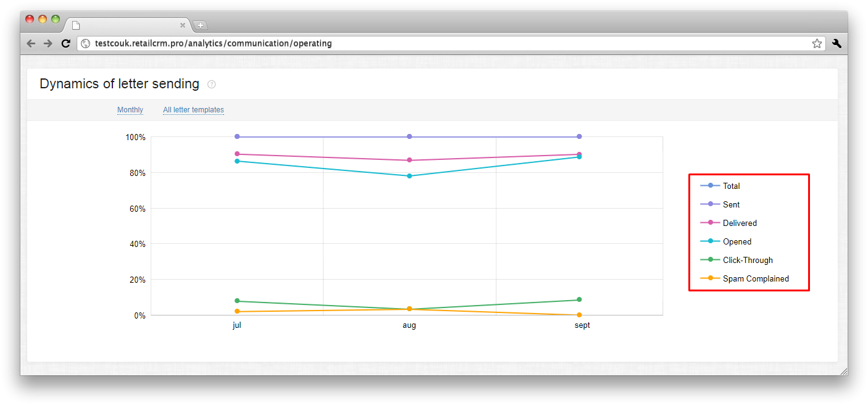Toggle the Click-Through series in legend
868x405 pixels.
pos(737,260)
